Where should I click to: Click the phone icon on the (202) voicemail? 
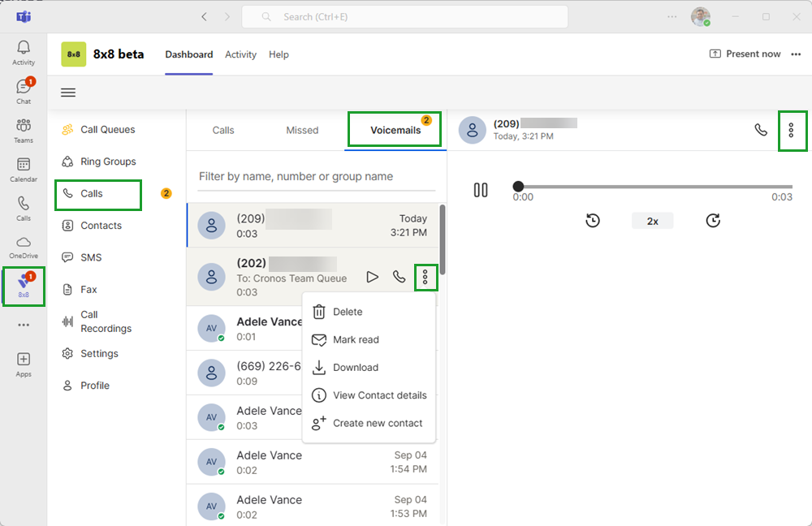click(x=399, y=277)
